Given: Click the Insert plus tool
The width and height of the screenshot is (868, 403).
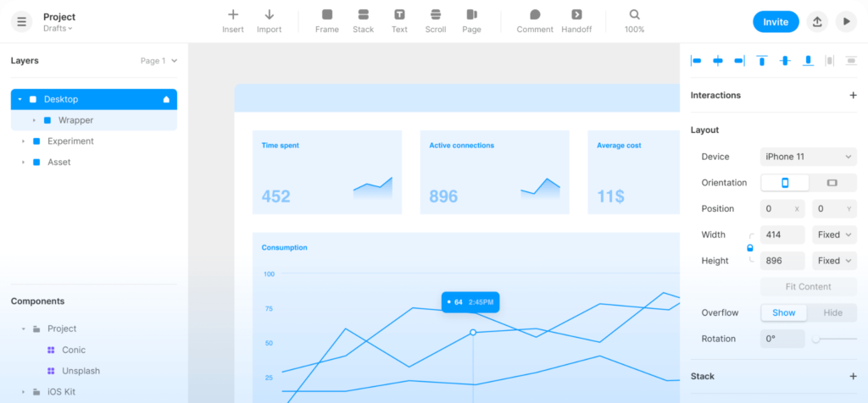Looking at the screenshot, I should click(233, 21).
